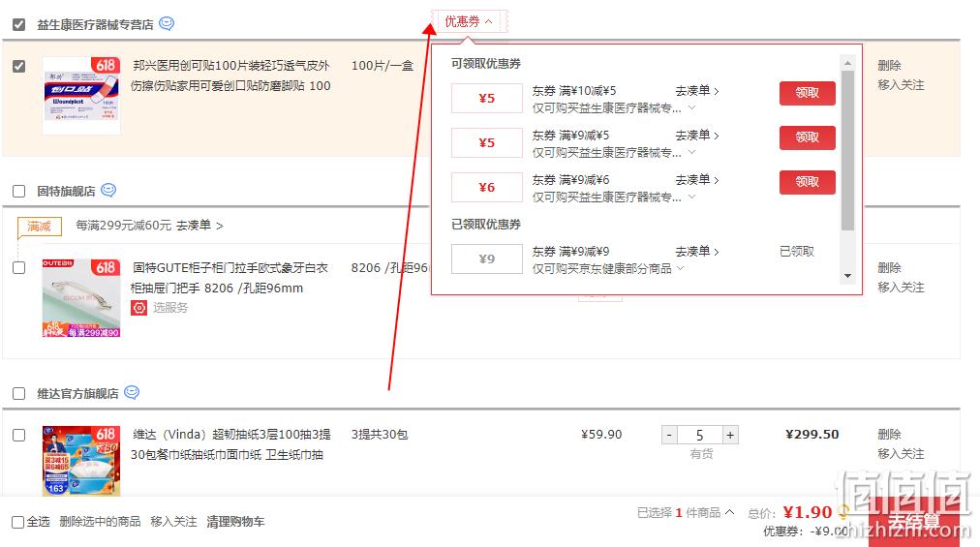Click 清理购物车 link
Viewport: 980px width, 547px height.
point(235,522)
